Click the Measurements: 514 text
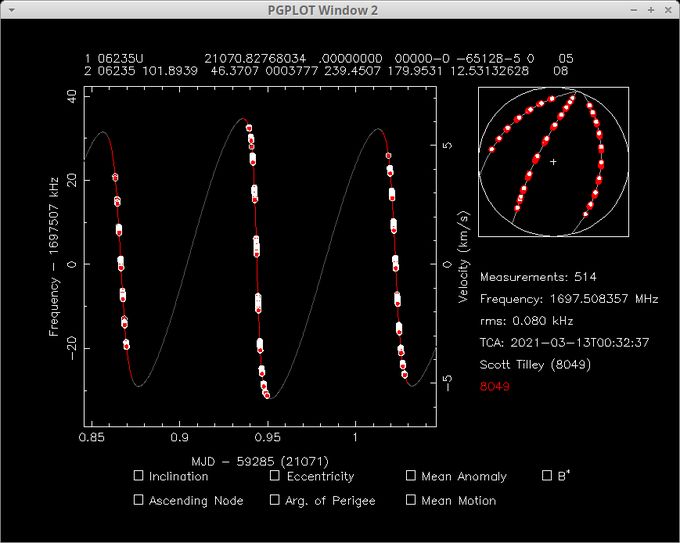 click(538, 277)
